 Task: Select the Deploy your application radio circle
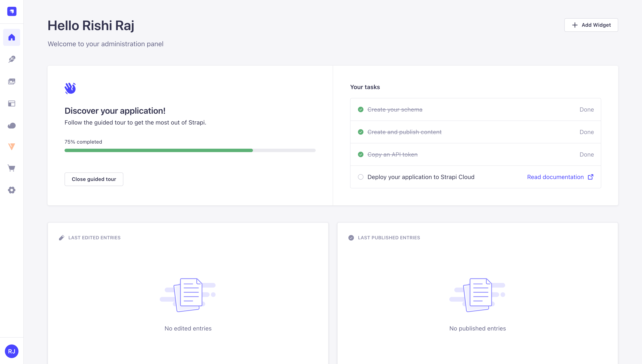click(x=360, y=177)
